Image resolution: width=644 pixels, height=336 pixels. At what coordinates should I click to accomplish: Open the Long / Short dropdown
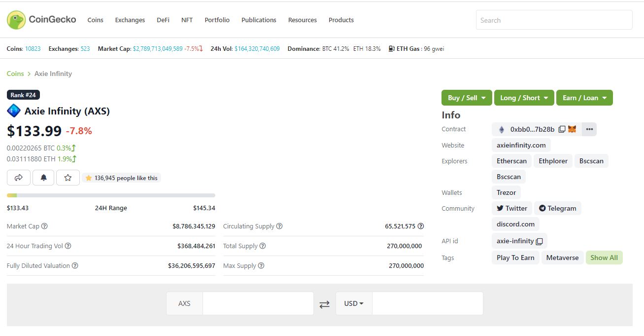524,98
